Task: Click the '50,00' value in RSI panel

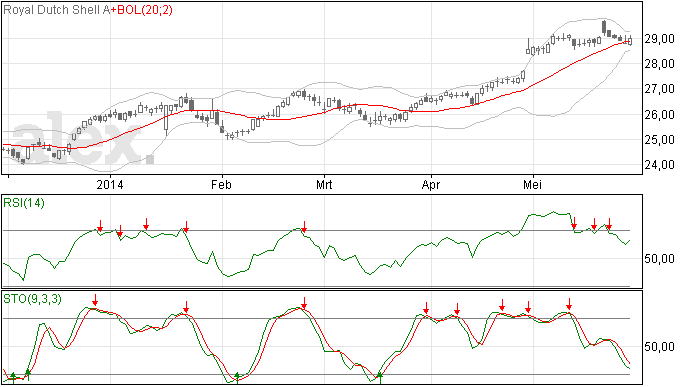Action: (x=659, y=259)
